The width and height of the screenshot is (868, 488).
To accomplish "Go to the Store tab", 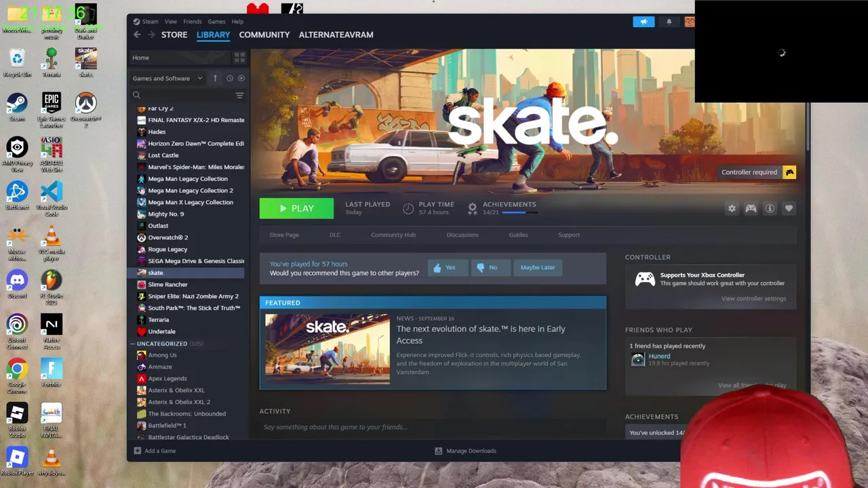I will pos(174,35).
